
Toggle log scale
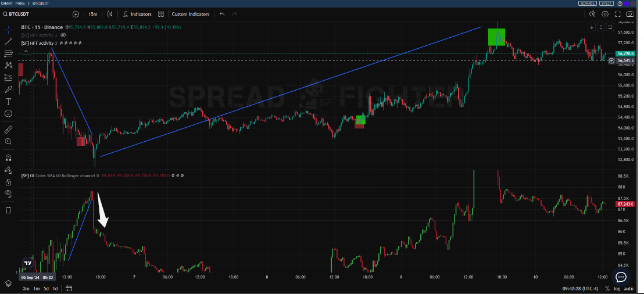coord(617,289)
